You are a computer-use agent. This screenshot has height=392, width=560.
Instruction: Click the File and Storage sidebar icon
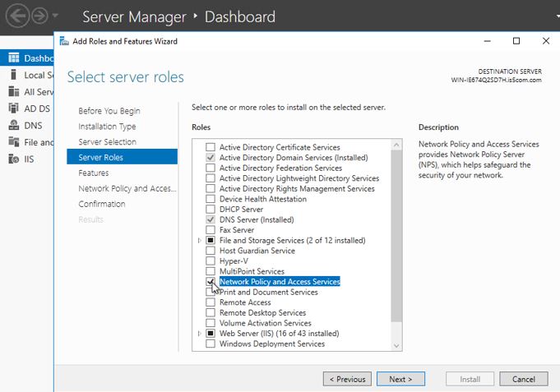pos(14,141)
